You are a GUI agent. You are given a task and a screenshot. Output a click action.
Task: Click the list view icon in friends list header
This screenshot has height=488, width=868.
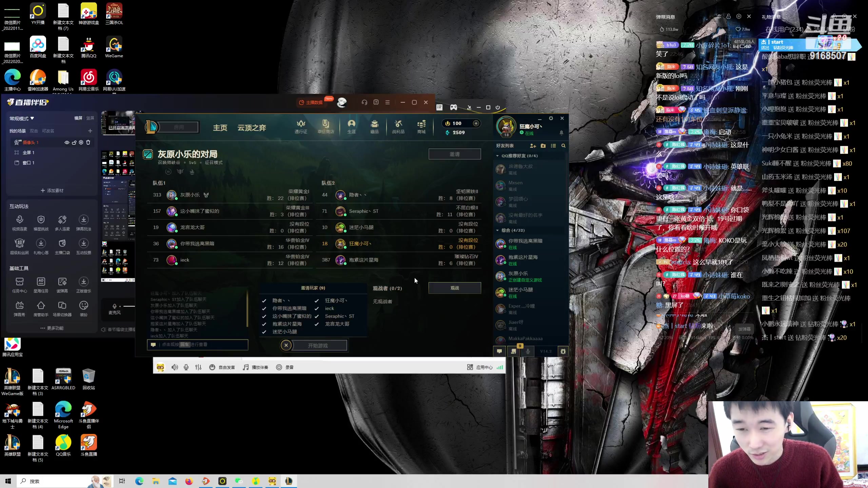click(x=553, y=146)
